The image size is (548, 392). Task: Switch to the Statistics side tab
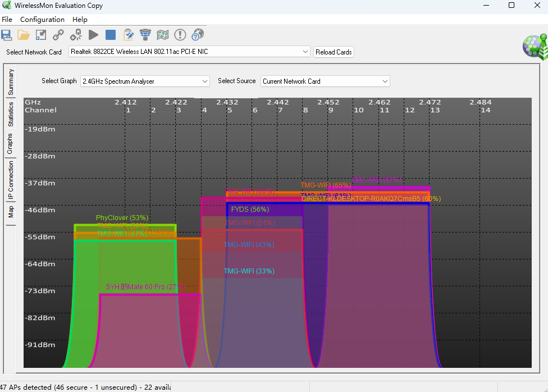11,115
